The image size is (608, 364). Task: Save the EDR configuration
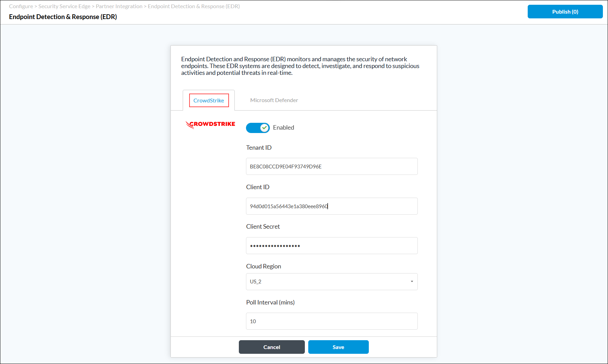point(338,347)
